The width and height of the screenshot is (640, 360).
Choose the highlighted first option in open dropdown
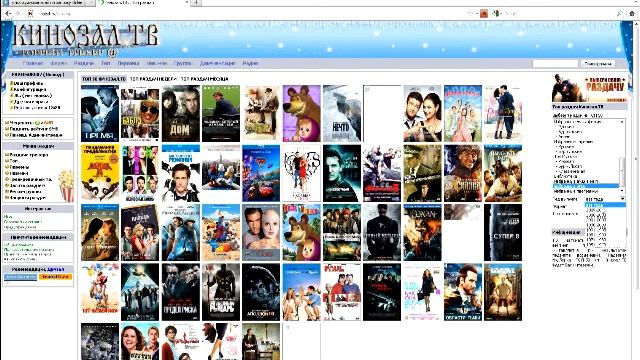click(x=605, y=205)
